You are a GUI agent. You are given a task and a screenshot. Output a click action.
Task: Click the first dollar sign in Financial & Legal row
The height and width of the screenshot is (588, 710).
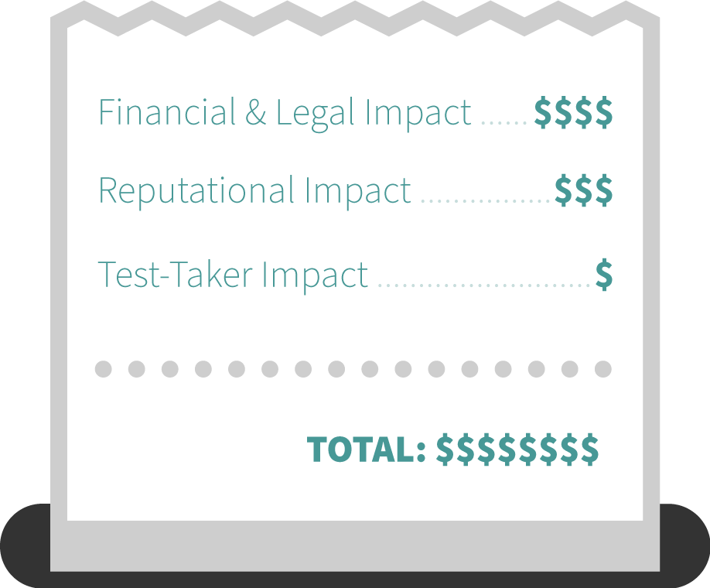click(x=543, y=112)
